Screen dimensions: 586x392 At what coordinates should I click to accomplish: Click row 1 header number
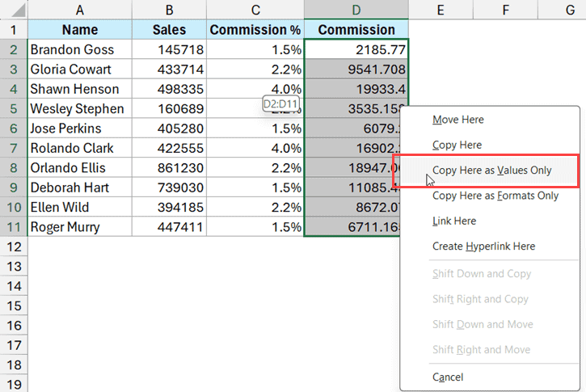pyautogui.click(x=13, y=30)
